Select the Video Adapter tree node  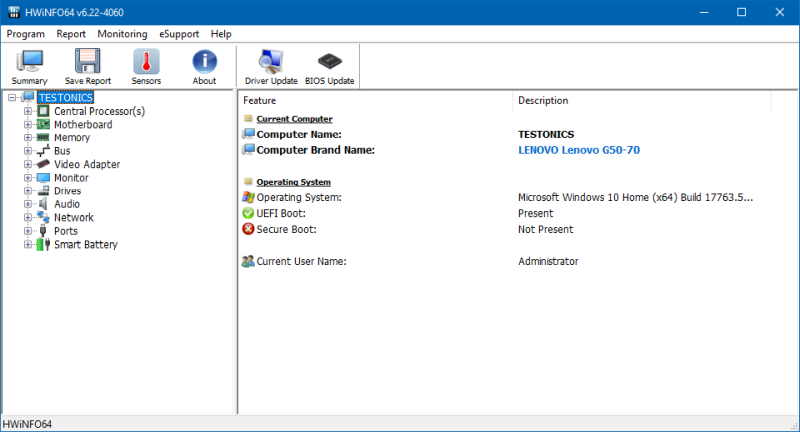click(87, 164)
